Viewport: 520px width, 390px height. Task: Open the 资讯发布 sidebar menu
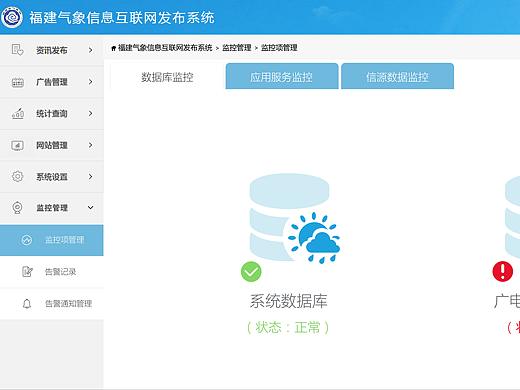pos(52,50)
